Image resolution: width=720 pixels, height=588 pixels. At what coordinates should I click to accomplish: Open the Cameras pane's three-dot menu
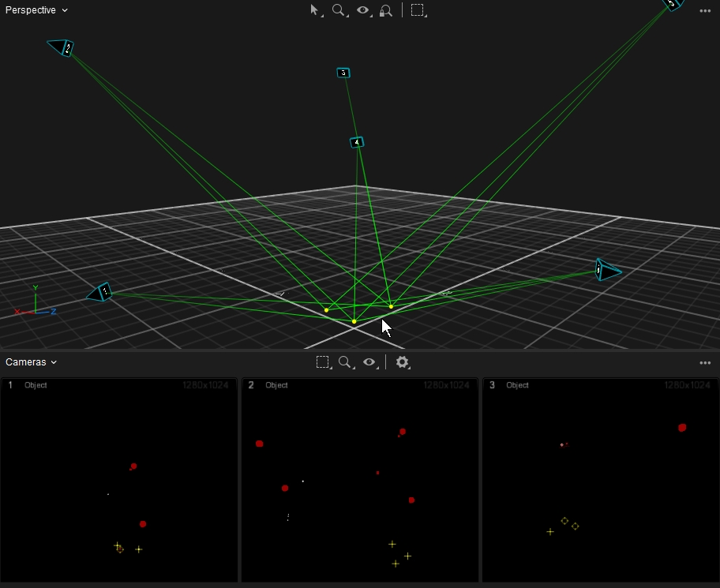click(705, 363)
